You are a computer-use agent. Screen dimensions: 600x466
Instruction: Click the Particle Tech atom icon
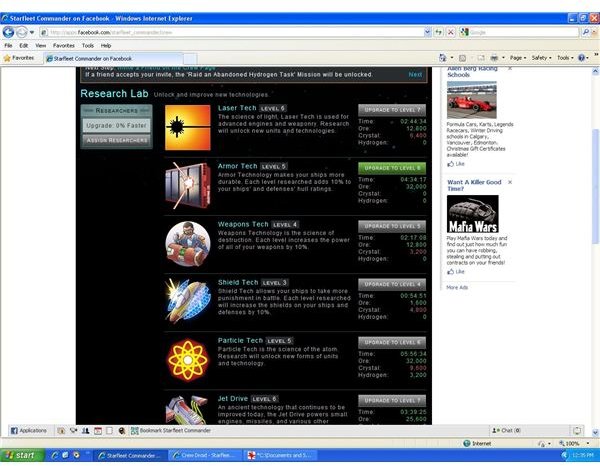(188, 360)
